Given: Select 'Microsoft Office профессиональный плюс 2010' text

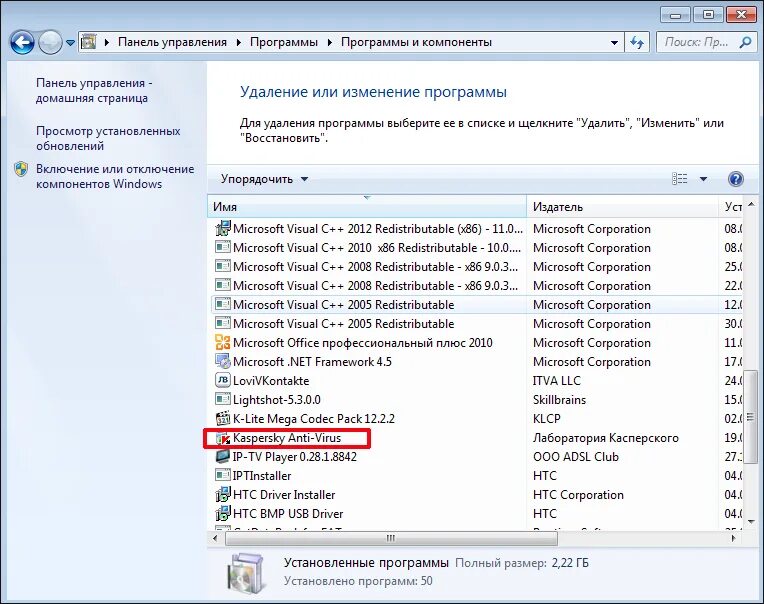Looking at the screenshot, I should coord(363,342).
